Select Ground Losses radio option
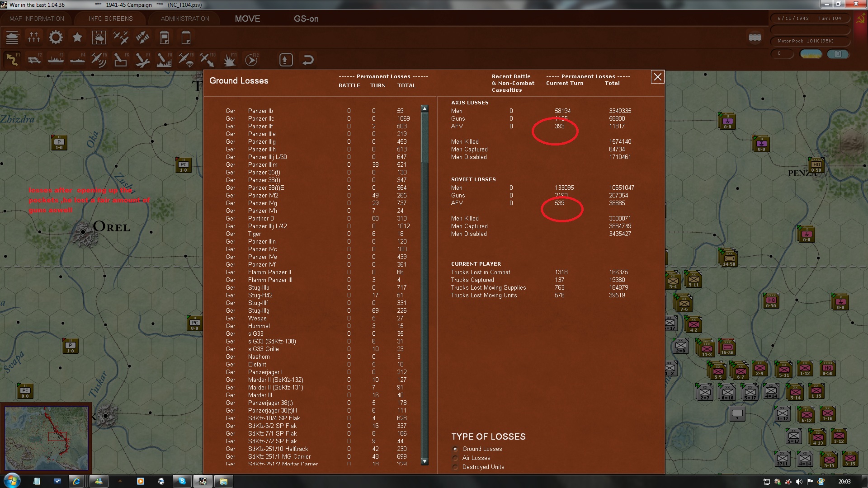 pos(455,449)
